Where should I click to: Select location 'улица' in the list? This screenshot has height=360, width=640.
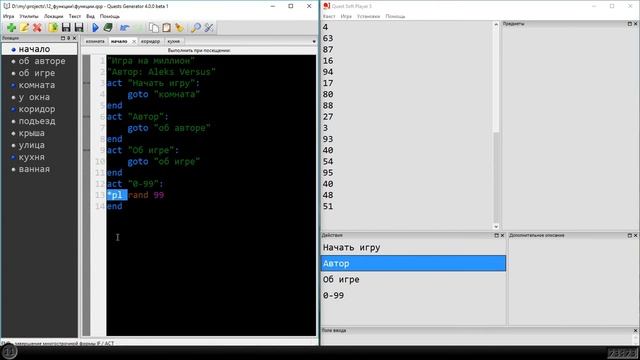click(39, 145)
